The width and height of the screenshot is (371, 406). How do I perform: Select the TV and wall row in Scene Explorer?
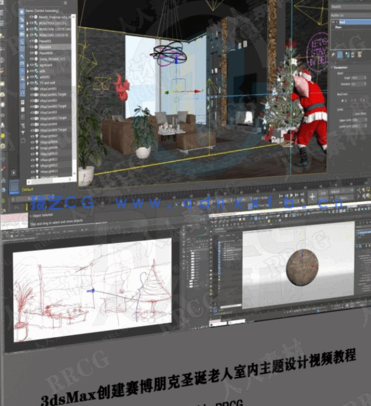49,83
